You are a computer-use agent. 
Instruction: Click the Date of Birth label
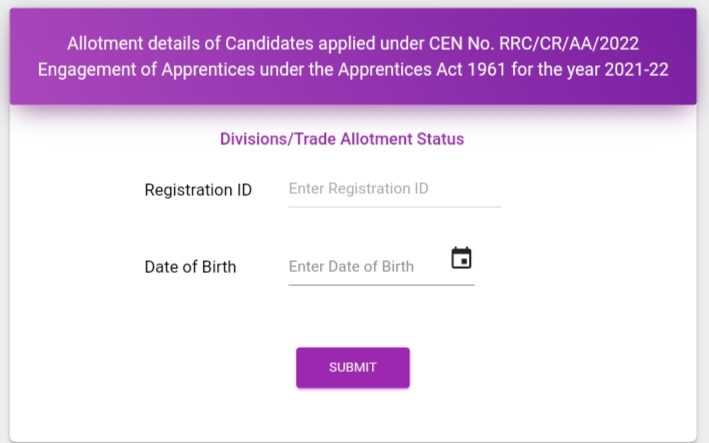tap(190, 267)
